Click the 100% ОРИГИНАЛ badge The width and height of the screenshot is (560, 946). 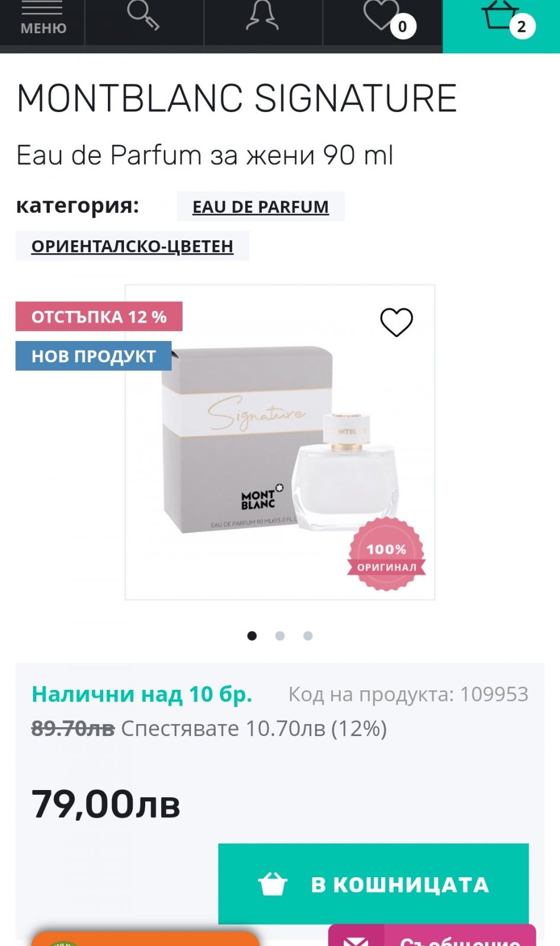(386, 554)
